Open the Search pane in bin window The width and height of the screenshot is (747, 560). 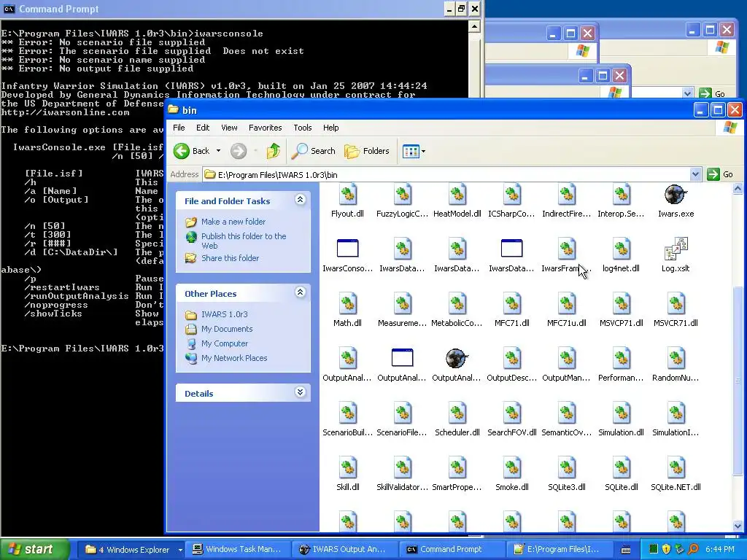(x=314, y=151)
